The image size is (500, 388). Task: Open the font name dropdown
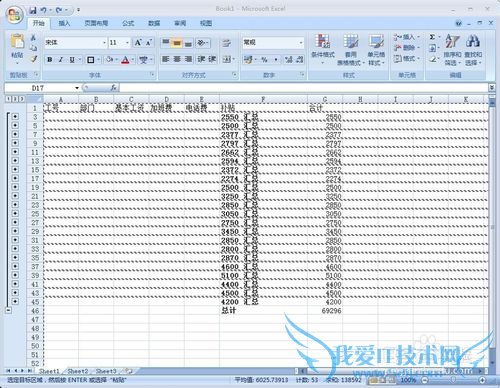point(104,43)
